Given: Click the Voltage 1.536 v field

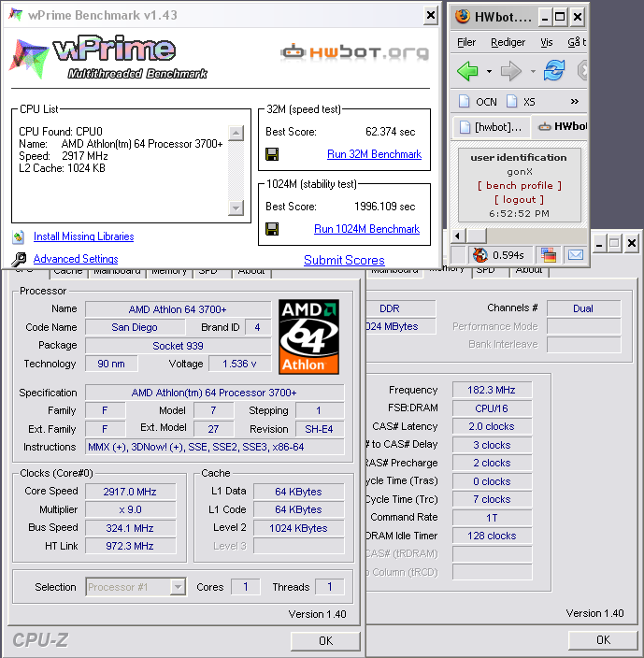Looking at the screenshot, I should pyautogui.click(x=239, y=364).
